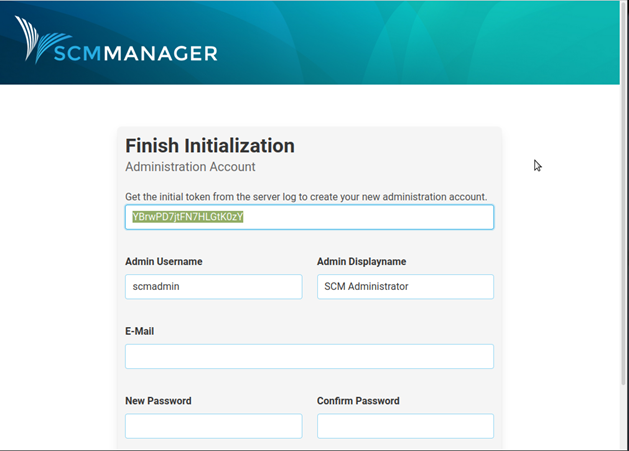Click the Administration Account subtitle

click(x=190, y=167)
